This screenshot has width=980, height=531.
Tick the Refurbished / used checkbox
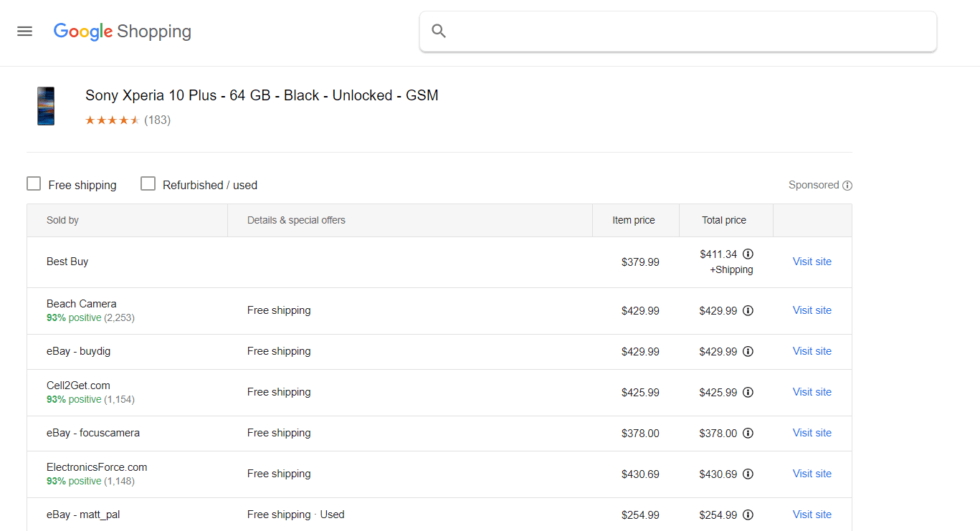coord(148,184)
